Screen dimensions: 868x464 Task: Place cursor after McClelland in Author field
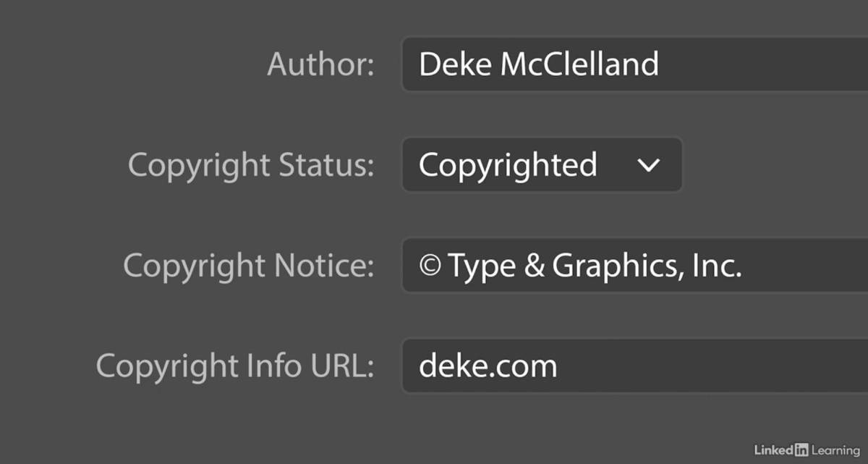tap(664, 64)
